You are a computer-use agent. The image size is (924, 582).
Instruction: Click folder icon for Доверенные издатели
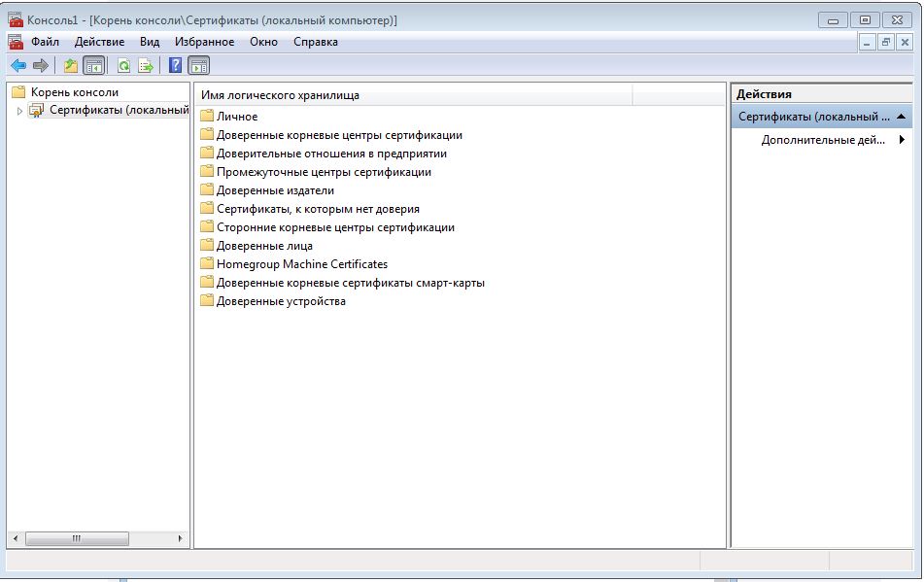click(x=206, y=190)
